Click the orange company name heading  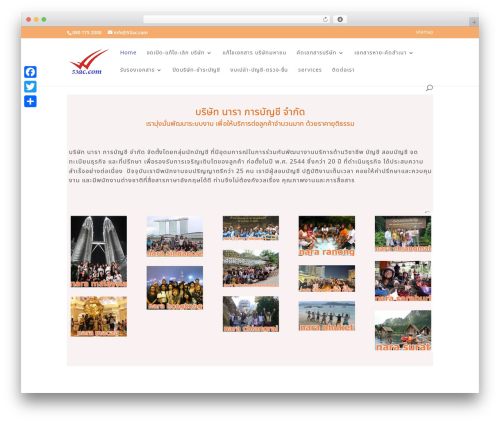pos(250,112)
